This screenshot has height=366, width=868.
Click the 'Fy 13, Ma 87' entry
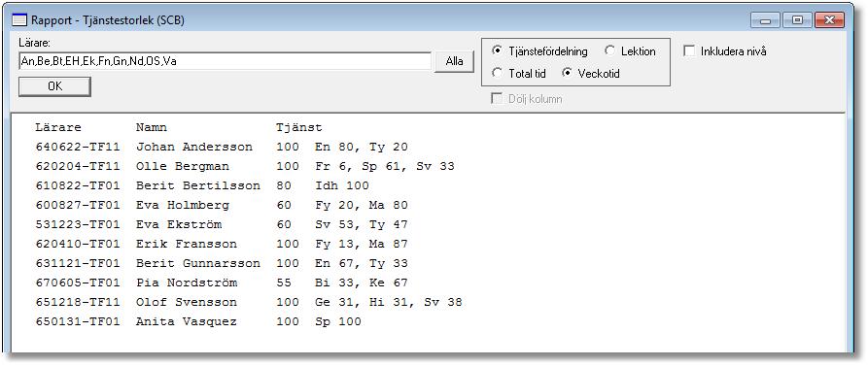click(362, 244)
